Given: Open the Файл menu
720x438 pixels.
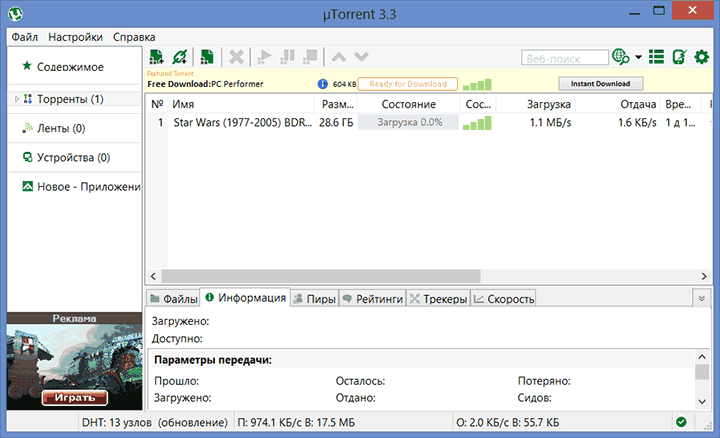Looking at the screenshot, I should (x=24, y=37).
